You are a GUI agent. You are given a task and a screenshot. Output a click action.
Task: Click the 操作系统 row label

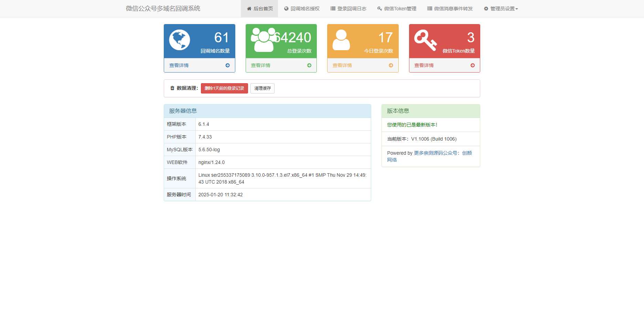click(x=176, y=178)
